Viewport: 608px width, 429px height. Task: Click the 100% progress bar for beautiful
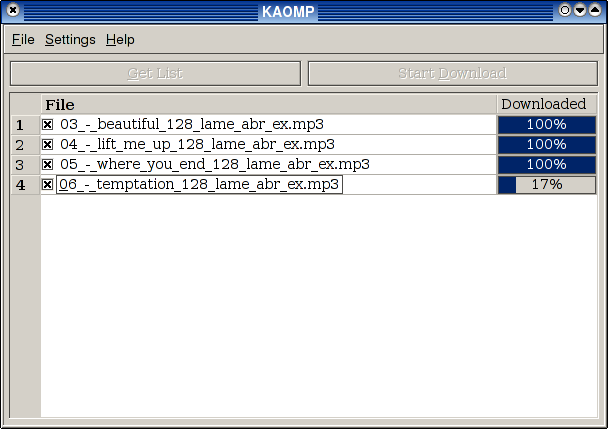point(547,125)
